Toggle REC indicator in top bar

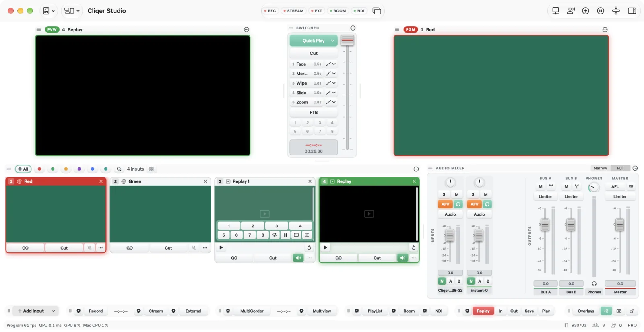(270, 11)
